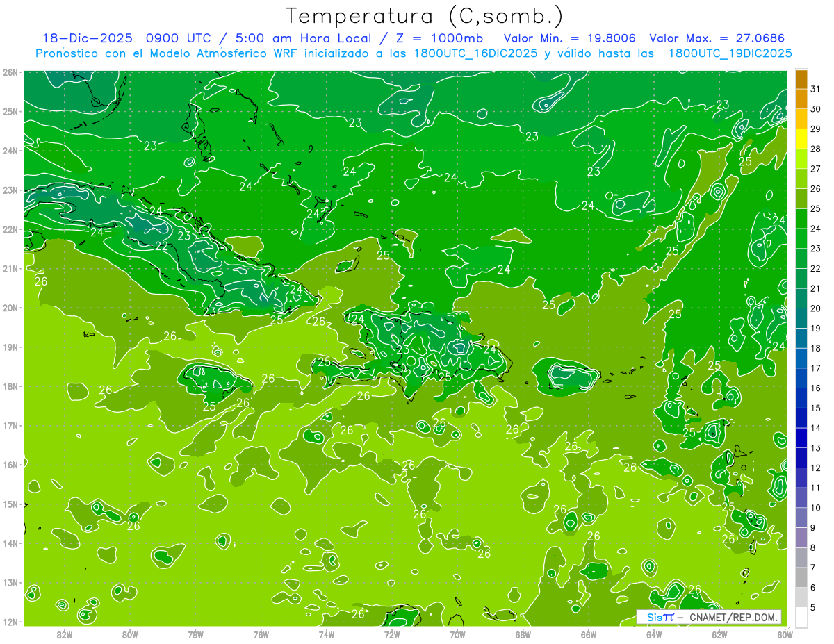Click the 17N latitude axis label

(x=10, y=425)
